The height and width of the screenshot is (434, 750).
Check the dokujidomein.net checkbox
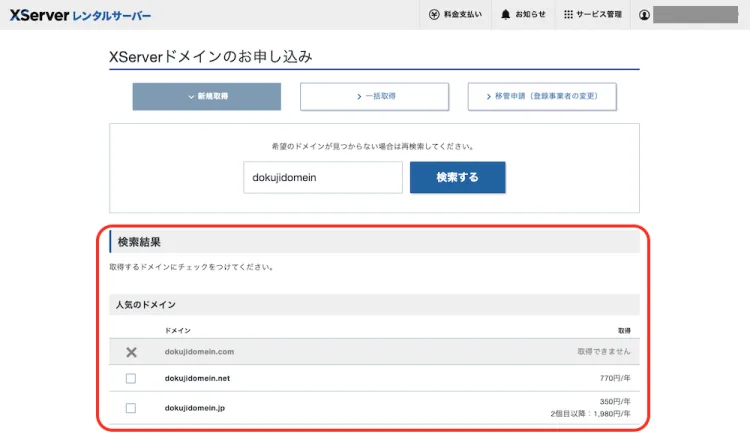tap(131, 378)
